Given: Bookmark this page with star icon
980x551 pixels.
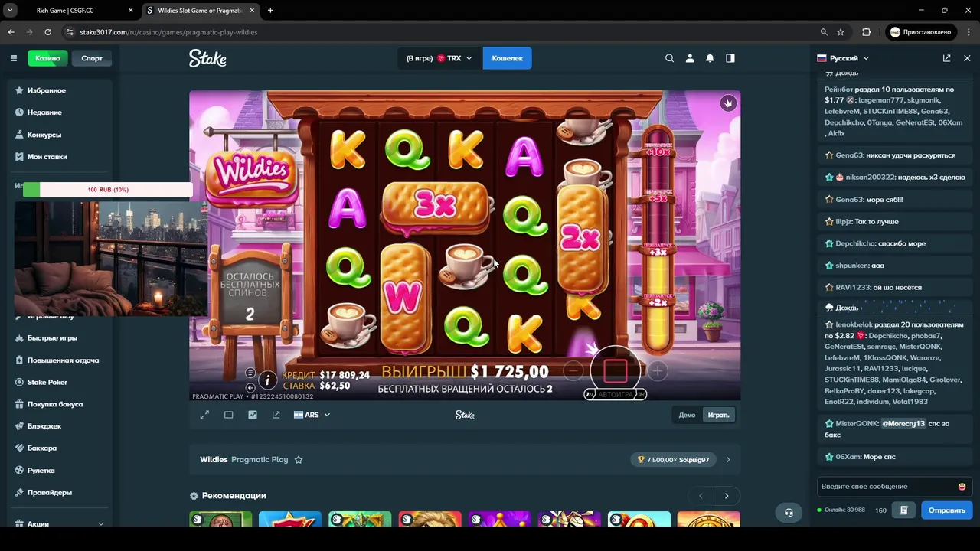Looking at the screenshot, I should (x=841, y=32).
